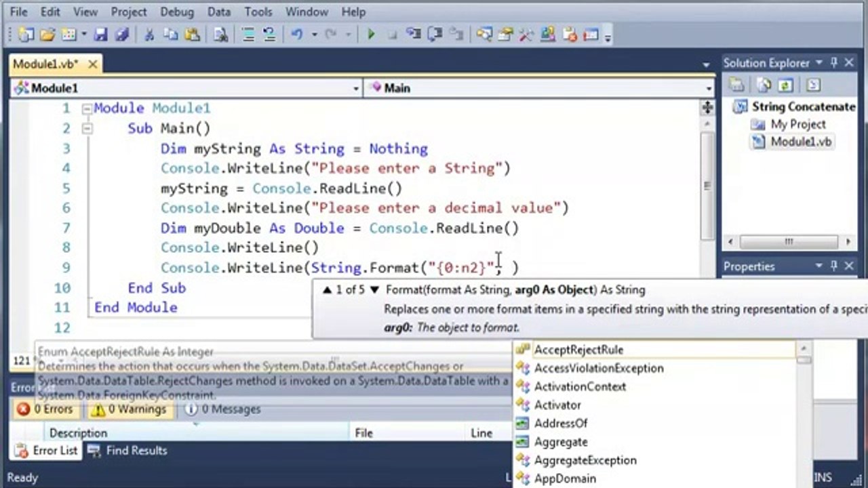Screen dimensions: 868x488
Task: Show previous Format overload with up arrow
Action: tap(328, 290)
